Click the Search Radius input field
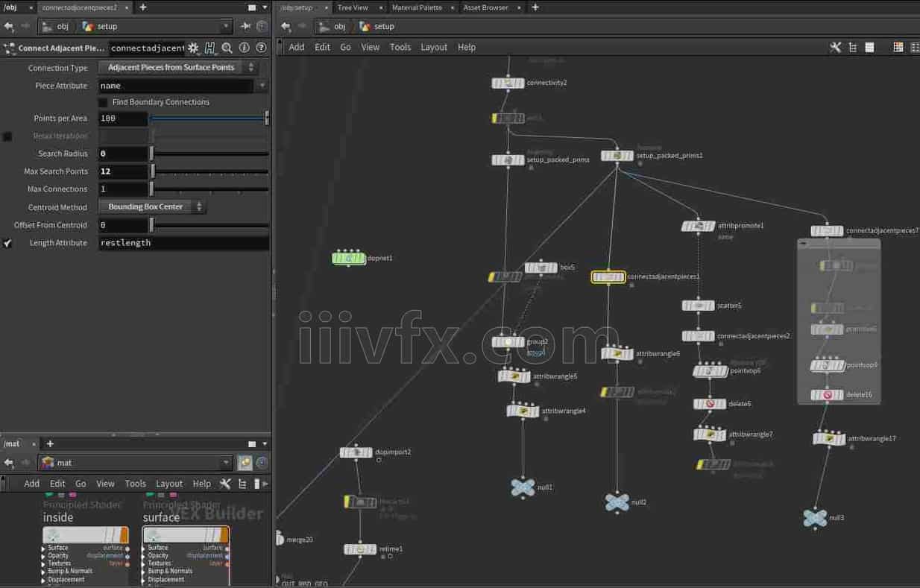This screenshot has height=588, width=920. point(123,154)
